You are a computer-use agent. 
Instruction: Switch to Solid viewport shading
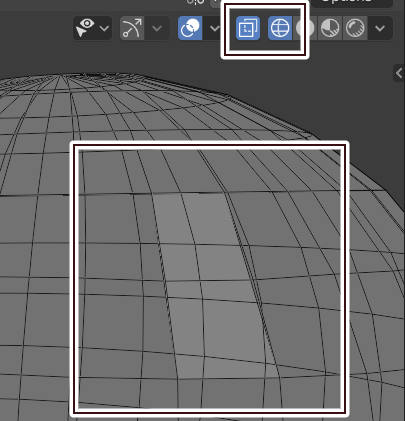[305, 28]
